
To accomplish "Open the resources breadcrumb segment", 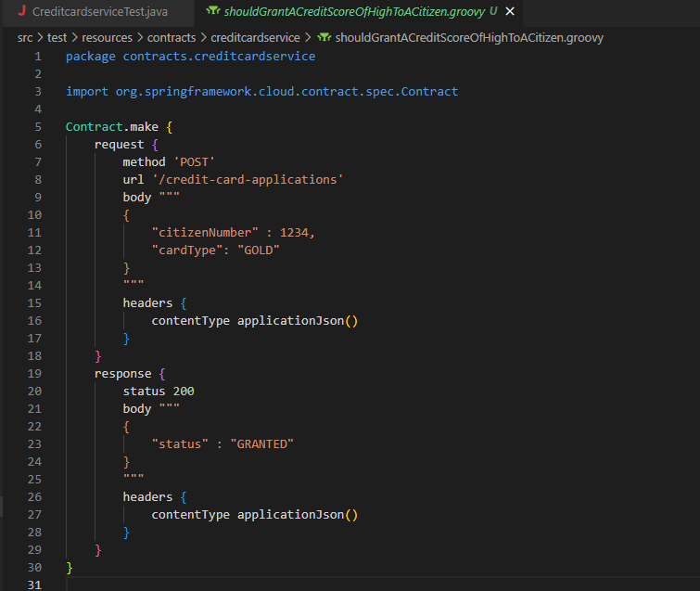I will (108, 38).
